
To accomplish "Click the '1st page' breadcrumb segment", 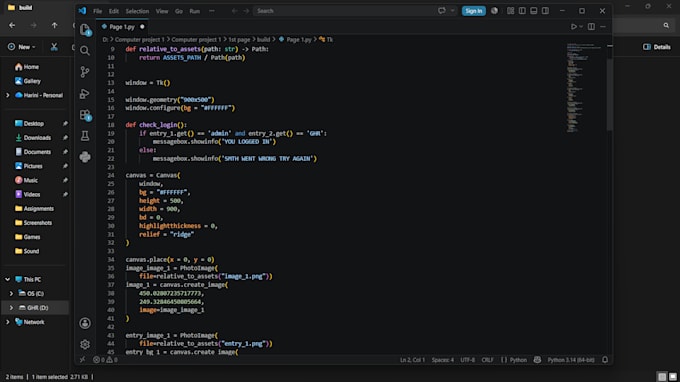I will click(x=239, y=39).
